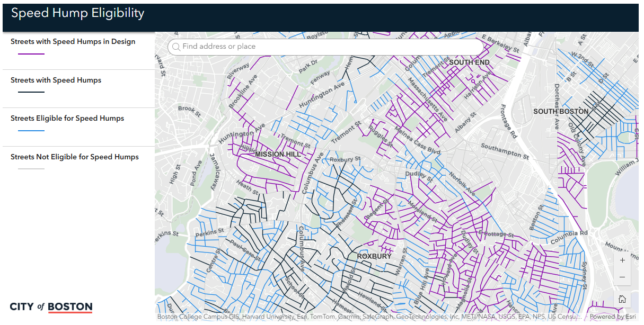Select Streets Not Eligible for Speed Humps label
644x325 pixels.
[75, 157]
